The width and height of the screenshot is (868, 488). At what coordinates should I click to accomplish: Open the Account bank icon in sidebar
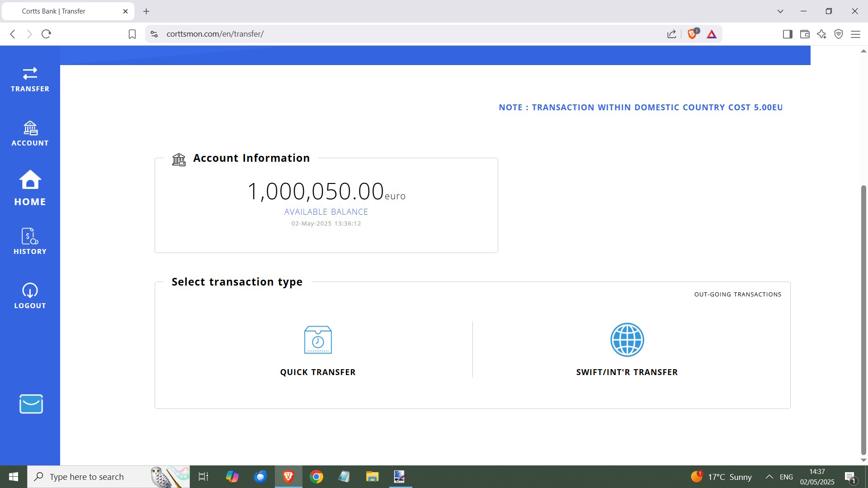[30, 128]
